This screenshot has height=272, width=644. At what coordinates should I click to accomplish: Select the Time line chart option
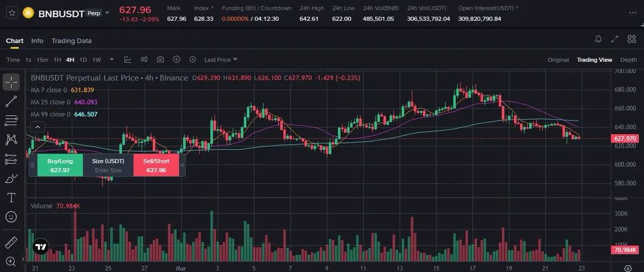13,60
